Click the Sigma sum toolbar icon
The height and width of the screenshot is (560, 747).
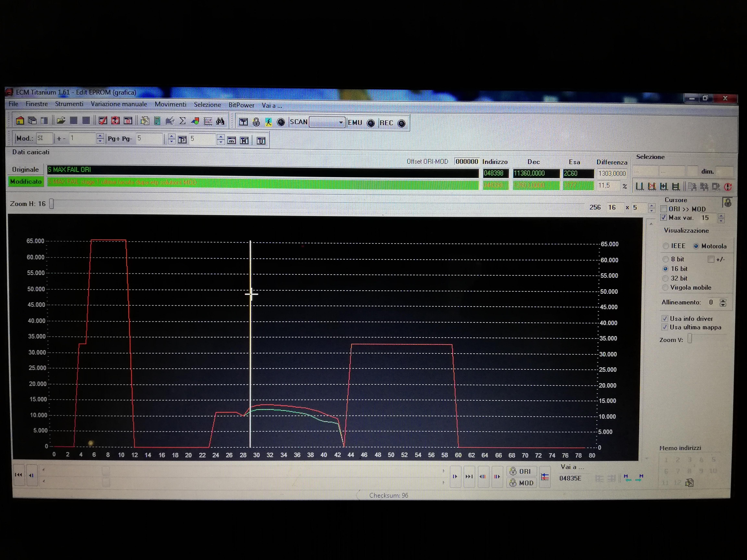182,121
